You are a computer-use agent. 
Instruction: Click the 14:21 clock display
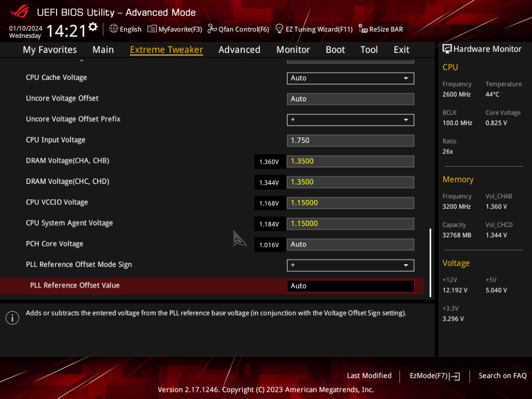click(x=66, y=31)
